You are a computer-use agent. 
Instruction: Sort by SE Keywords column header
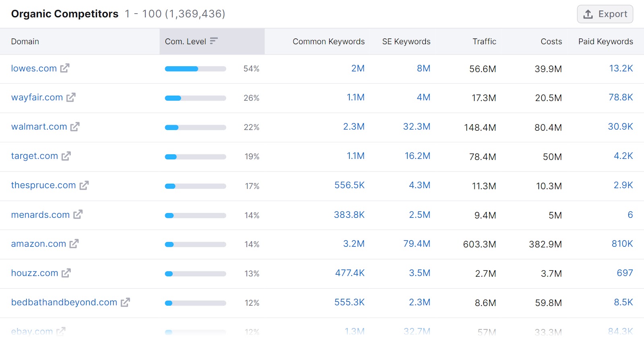click(x=406, y=41)
